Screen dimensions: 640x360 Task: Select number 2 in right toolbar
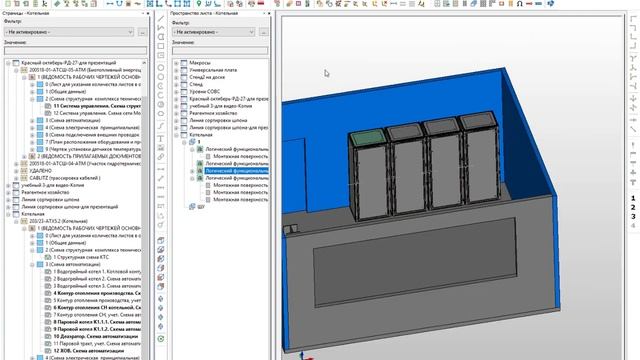633,207
